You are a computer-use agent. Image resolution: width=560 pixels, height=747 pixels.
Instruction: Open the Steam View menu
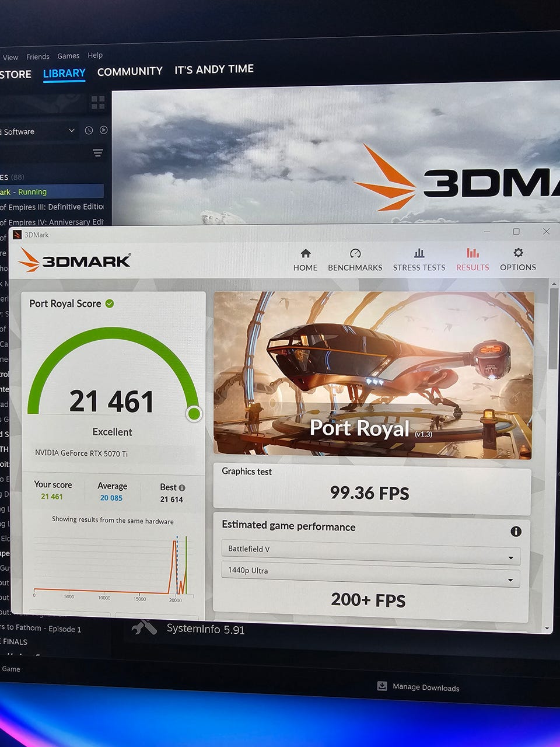tap(10, 57)
